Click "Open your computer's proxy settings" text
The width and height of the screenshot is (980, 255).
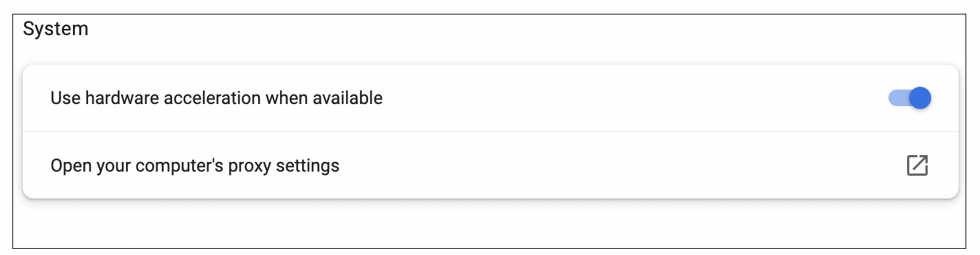tap(195, 166)
